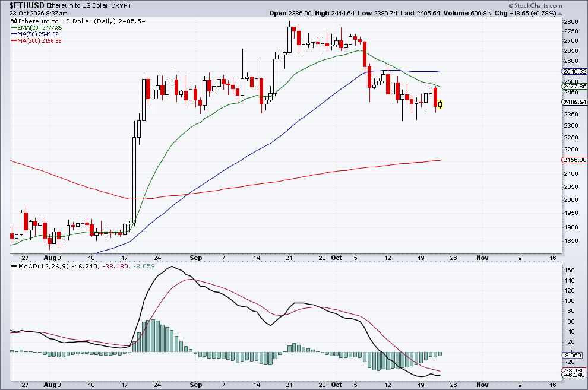Image resolution: width=588 pixels, height=390 pixels.
Task: Click the "Last 2405.54" value in header
Action: click(x=420, y=13)
